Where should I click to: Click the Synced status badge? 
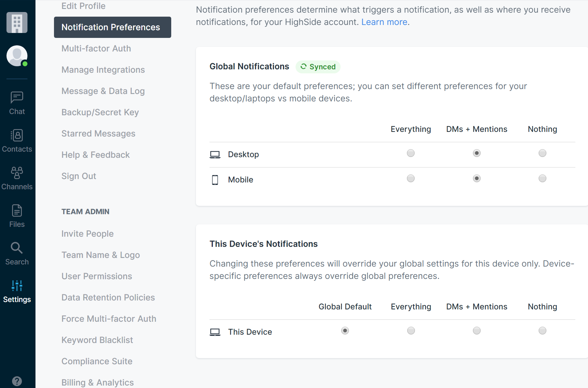point(318,67)
